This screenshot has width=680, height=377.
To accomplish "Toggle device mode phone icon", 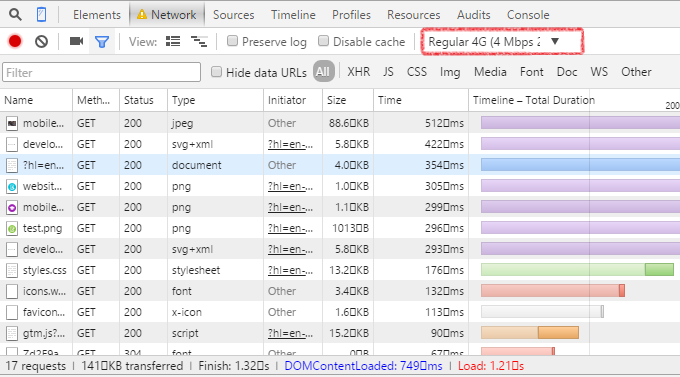I will (x=41, y=15).
